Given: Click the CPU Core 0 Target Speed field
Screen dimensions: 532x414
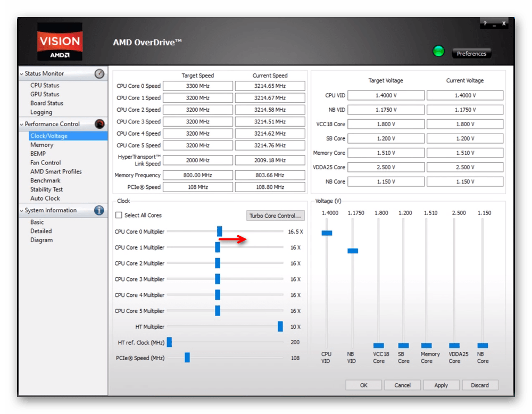Looking at the screenshot, I should point(198,86).
